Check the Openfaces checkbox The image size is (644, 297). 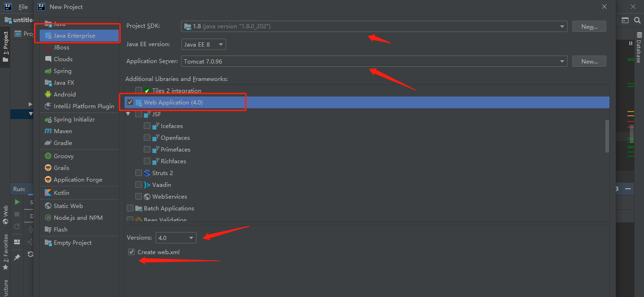[x=147, y=137]
